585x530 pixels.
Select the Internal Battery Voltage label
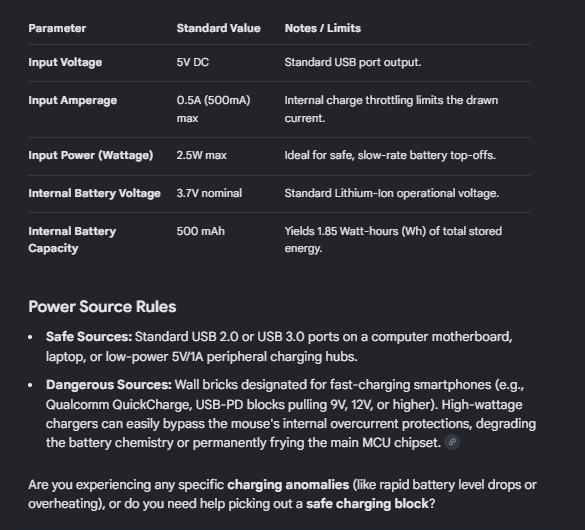[x=94, y=193]
